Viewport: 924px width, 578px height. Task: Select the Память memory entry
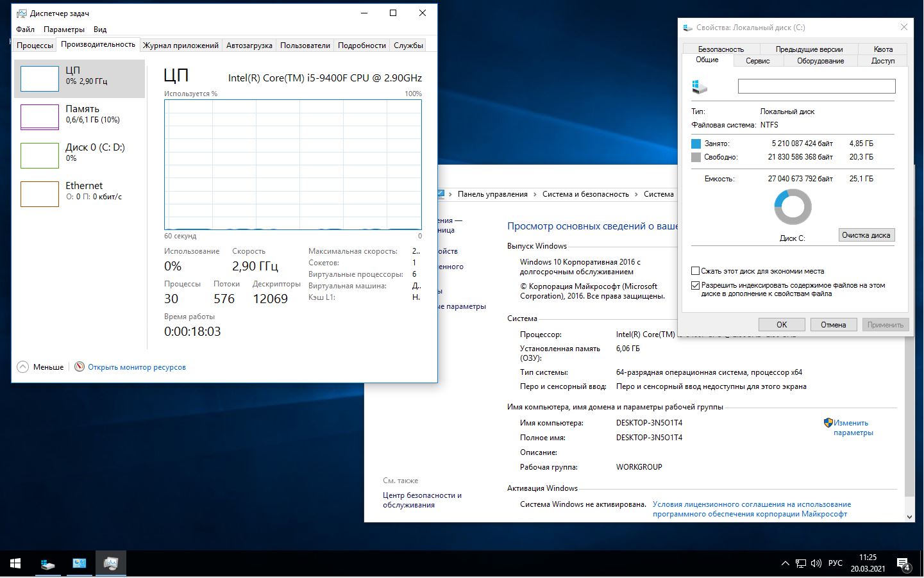pyautogui.click(x=80, y=117)
